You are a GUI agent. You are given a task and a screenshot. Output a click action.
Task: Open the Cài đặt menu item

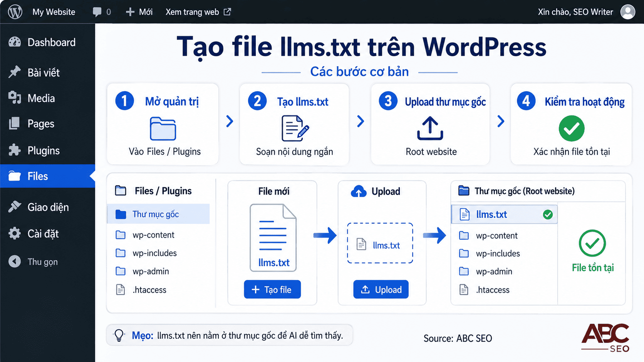[47, 234]
